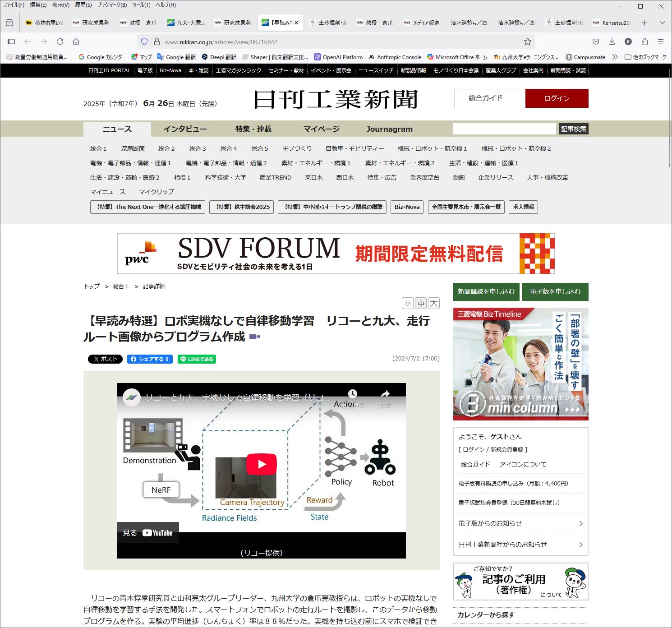Expand the list all tabs chevron

(x=662, y=23)
